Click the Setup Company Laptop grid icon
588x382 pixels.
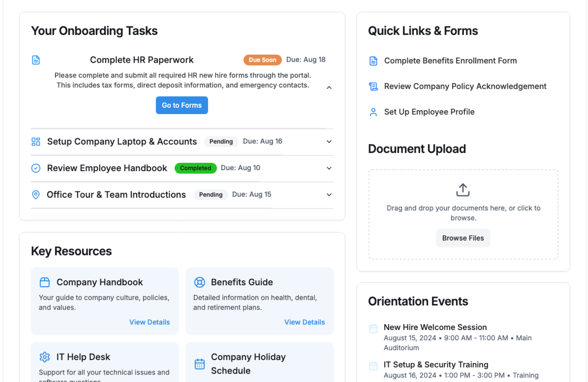(36, 141)
